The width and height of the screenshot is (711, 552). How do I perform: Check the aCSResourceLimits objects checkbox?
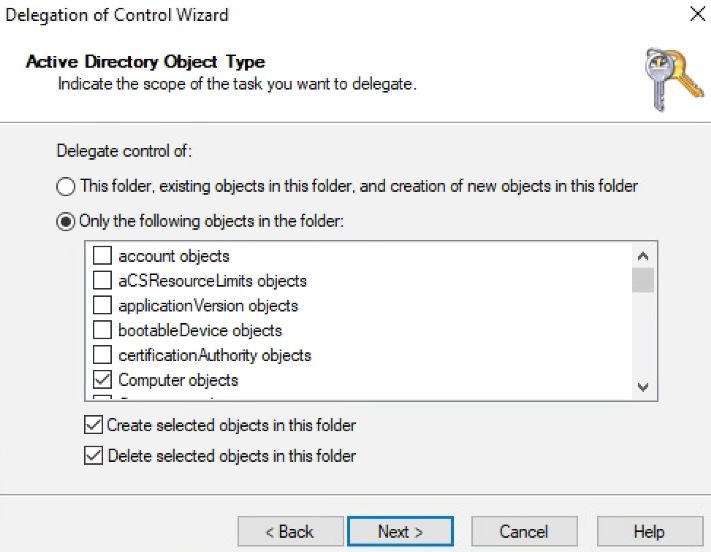[x=102, y=280]
